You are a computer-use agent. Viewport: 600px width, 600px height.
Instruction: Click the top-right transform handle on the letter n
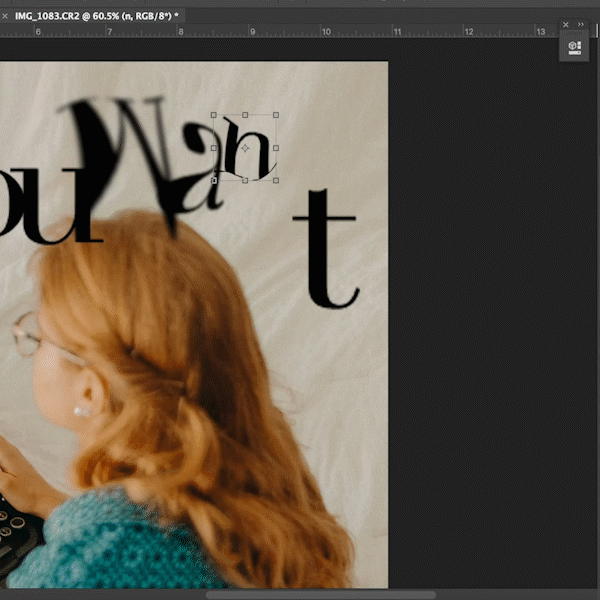coord(276,115)
